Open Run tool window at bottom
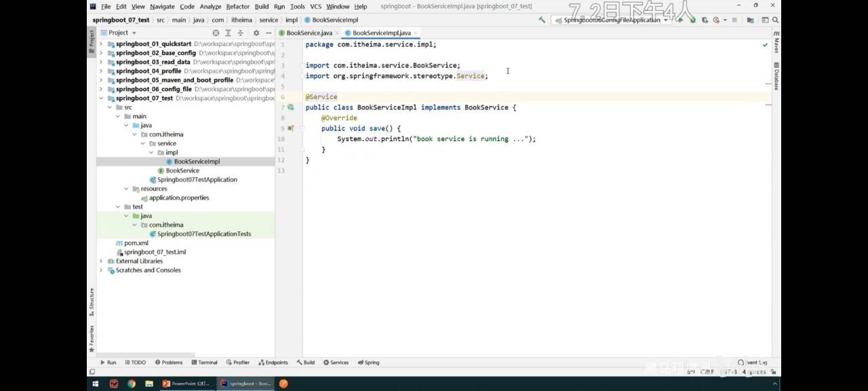 [x=108, y=362]
